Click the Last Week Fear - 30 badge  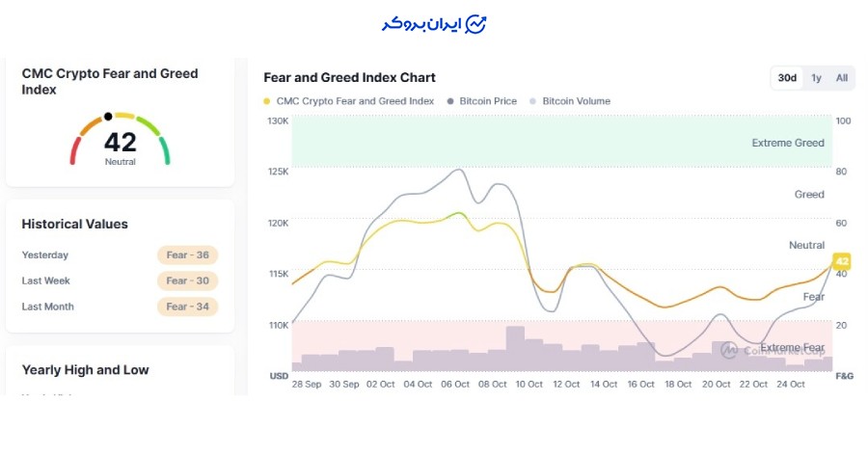(x=188, y=281)
